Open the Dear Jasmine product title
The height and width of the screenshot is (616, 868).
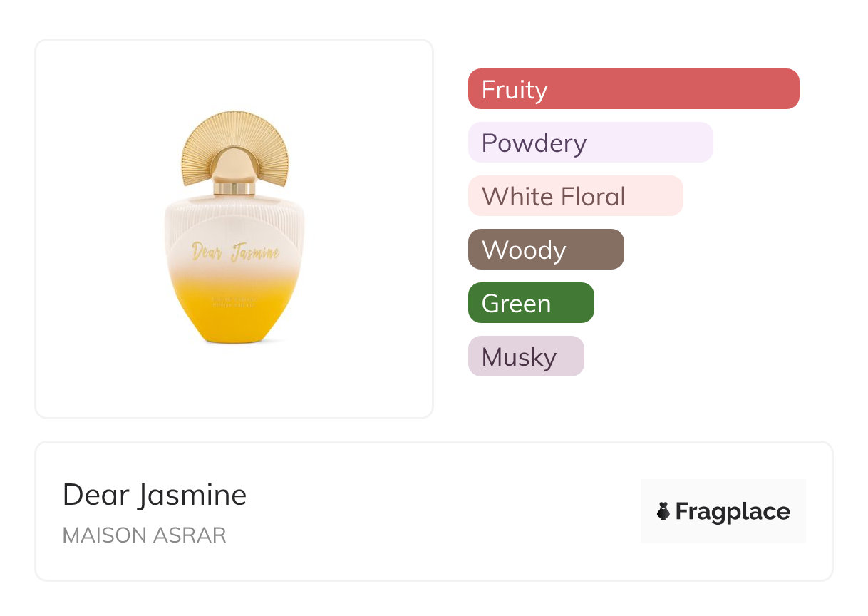pos(155,495)
